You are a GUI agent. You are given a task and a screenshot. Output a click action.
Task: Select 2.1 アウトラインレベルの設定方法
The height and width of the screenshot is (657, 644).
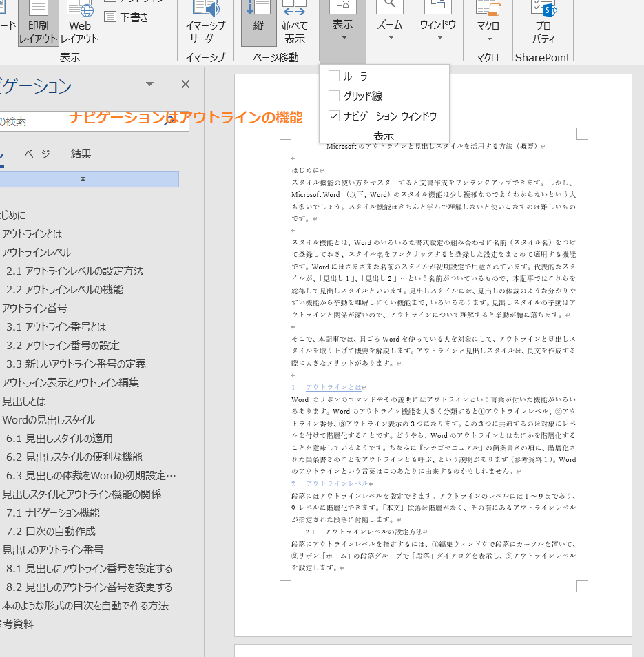pyautogui.click(x=75, y=271)
